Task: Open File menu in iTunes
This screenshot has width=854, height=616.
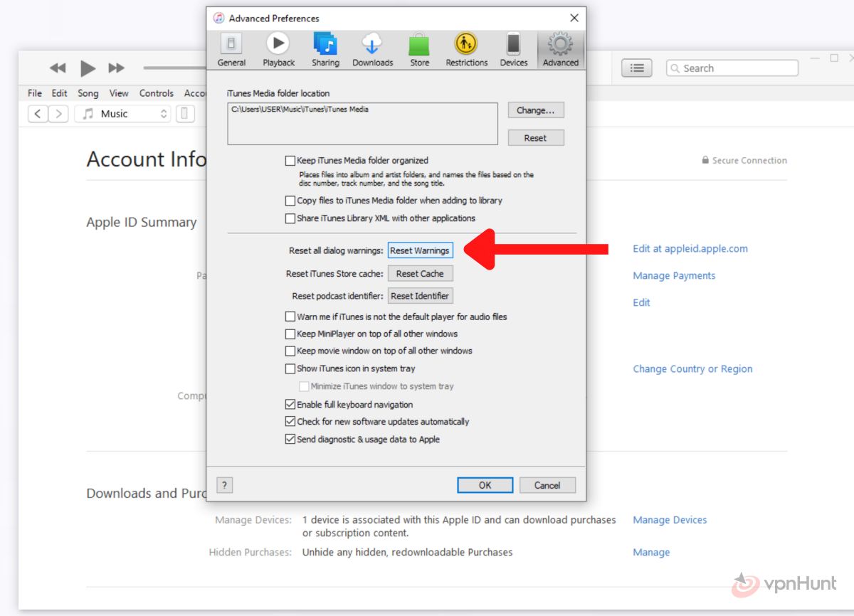Action: coord(35,93)
